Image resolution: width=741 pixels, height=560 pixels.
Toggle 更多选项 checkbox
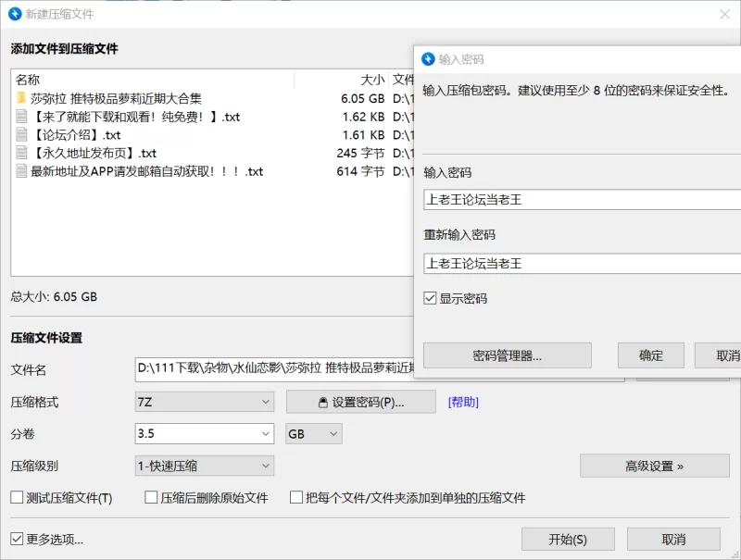pyautogui.click(x=17, y=539)
